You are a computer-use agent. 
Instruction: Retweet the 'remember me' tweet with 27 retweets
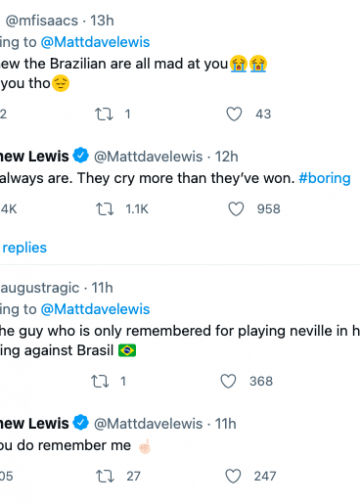[105, 476]
